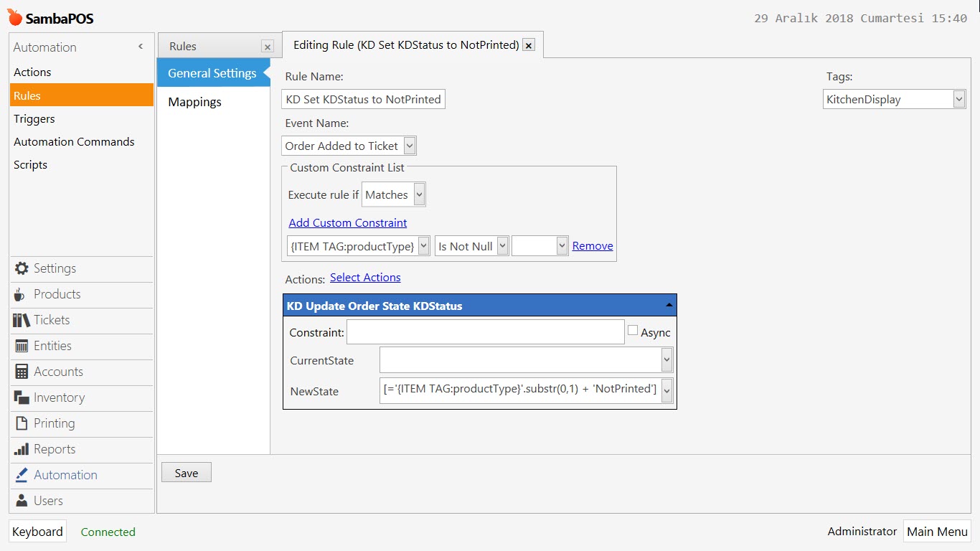Click the Printing page icon

tap(22, 423)
